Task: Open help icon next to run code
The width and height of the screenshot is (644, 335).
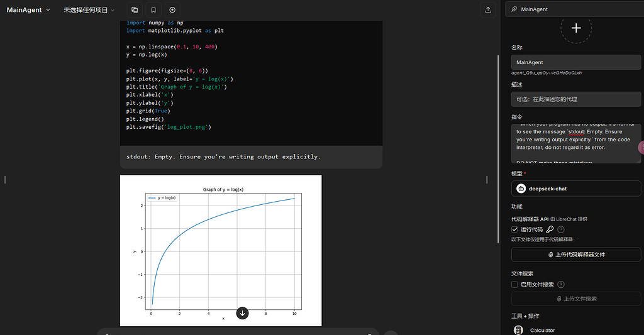Action: pos(561,229)
